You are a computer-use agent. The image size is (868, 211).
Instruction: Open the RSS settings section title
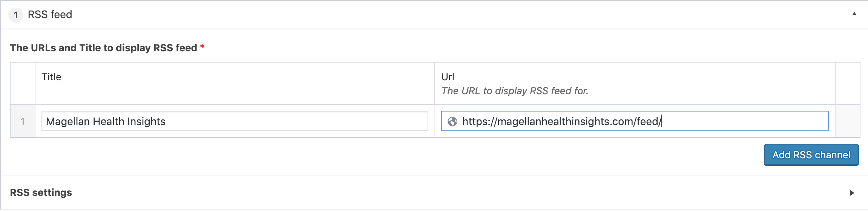pos(41,193)
